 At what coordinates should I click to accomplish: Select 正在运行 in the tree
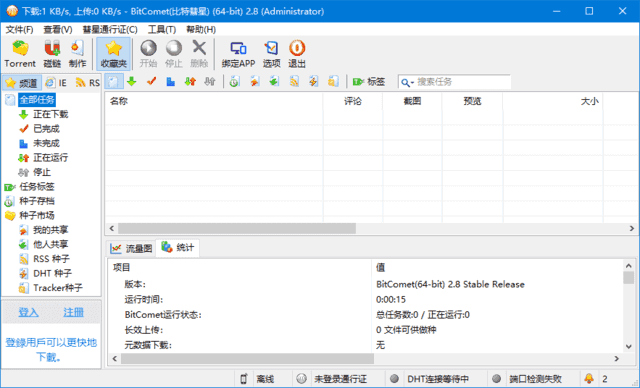(x=51, y=157)
